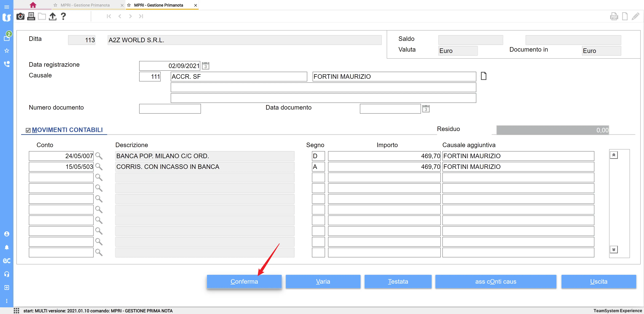Image resolution: width=644 pixels, height=314 pixels.
Task: Toggle favorite star on active MPRI tab
Action: (x=129, y=5)
